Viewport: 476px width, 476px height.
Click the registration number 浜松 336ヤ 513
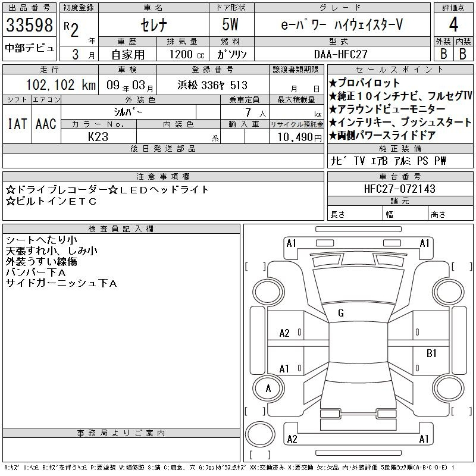coord(212,85)
